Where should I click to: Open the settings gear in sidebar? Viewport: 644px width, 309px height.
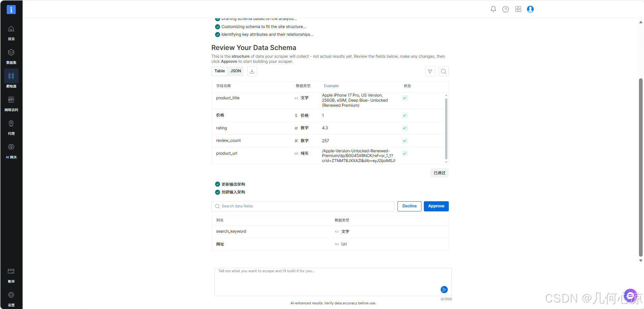[11, 295]
